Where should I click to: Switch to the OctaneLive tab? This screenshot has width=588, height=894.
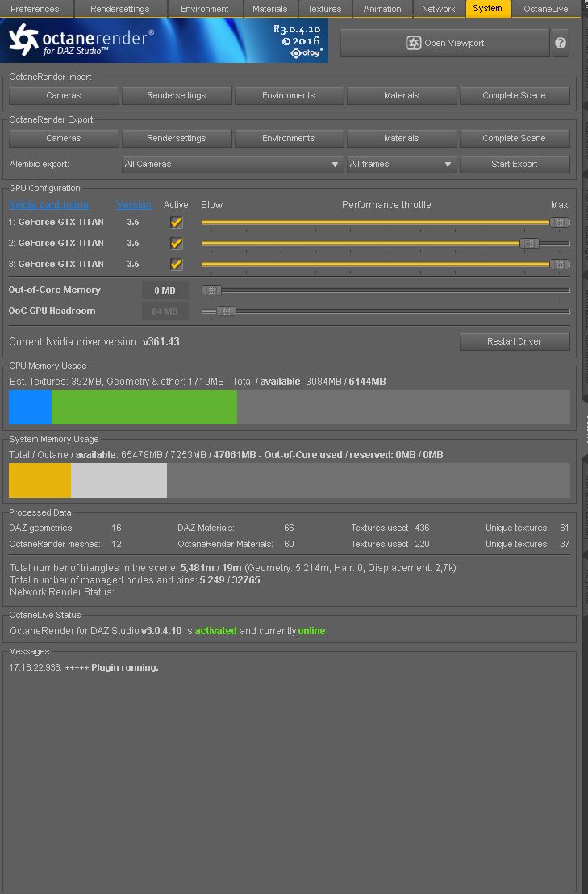(x=546, y=9)
